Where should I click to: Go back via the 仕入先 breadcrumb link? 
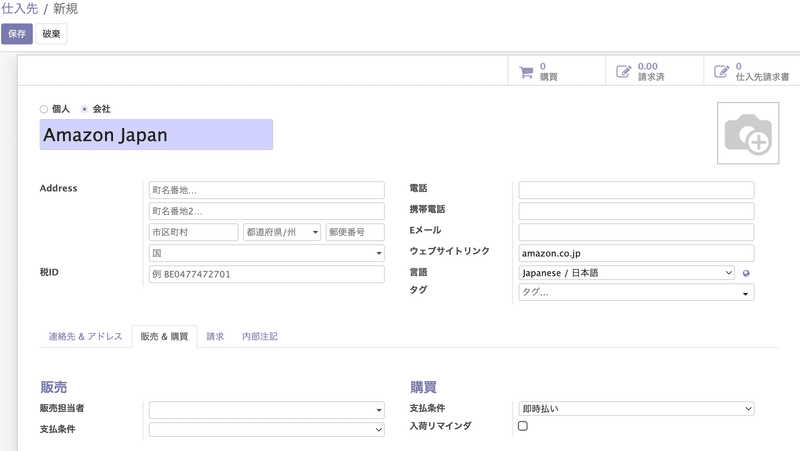click(x=19, y=9)
